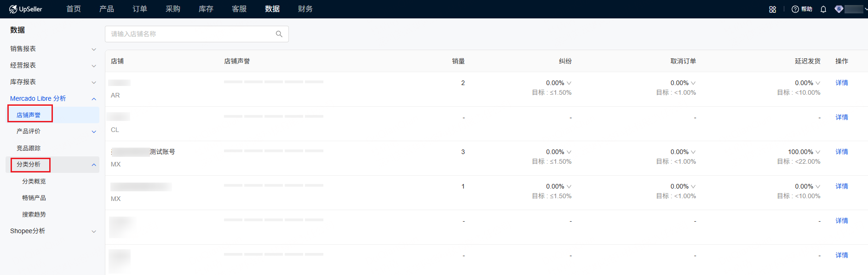Open the 订单 top menu
868x275 pixels.
[x=140, y=9]
